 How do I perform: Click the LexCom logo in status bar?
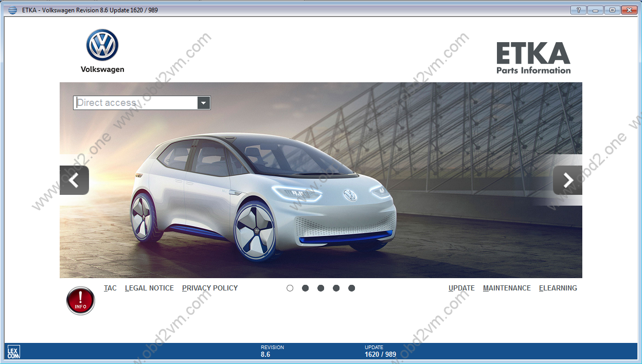[14, 352]
